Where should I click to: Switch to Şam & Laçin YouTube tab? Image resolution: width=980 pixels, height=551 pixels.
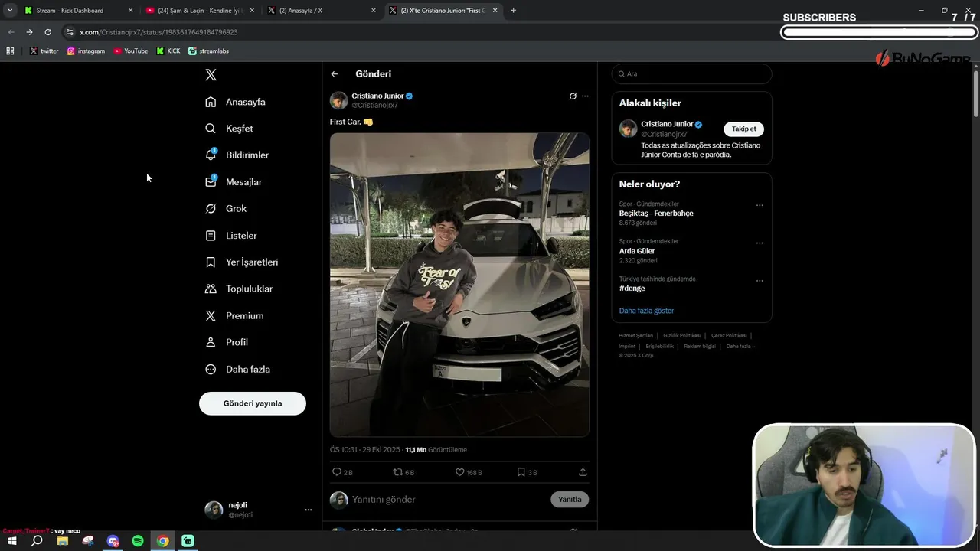(200, 11)
